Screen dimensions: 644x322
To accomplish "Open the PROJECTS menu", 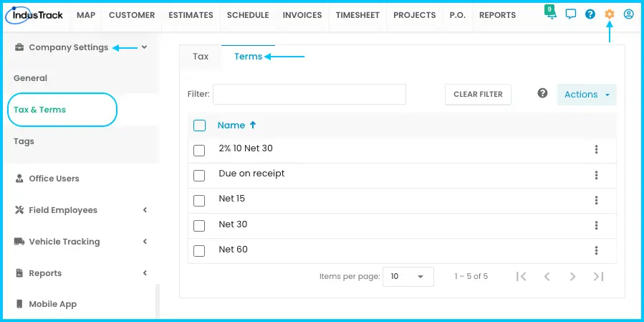I will click(415, 15).
